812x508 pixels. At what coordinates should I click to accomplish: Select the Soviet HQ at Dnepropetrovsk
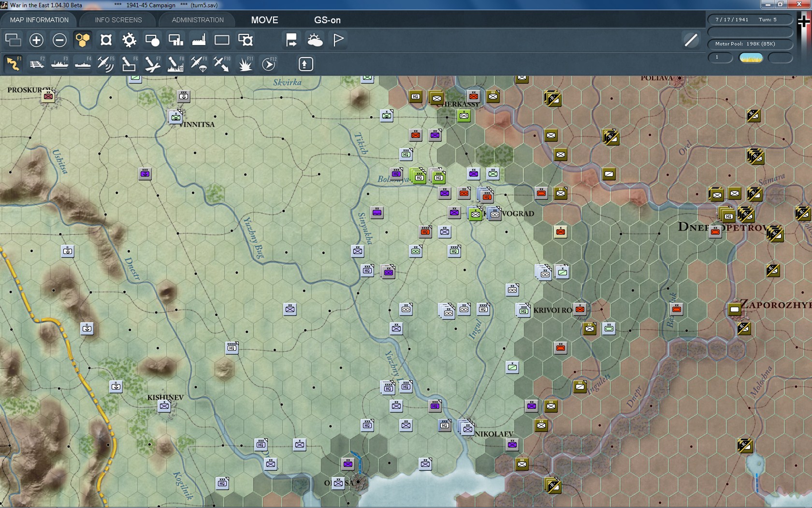click(x=727, y=215)
